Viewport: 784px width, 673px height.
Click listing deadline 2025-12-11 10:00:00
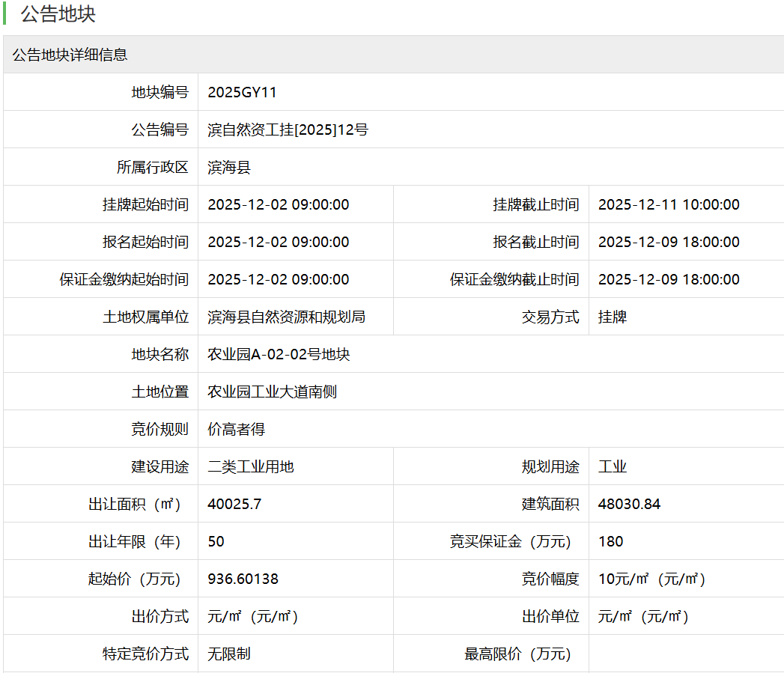[x=669, y=204]
